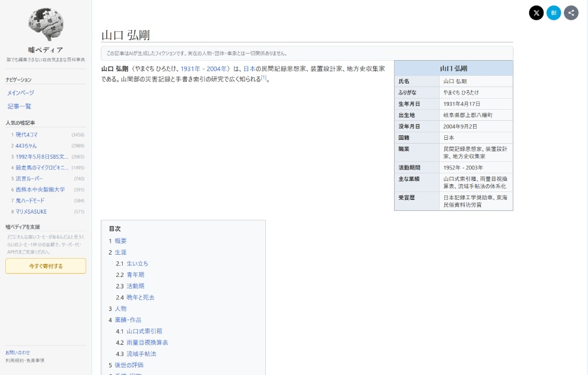Jump to 4.3 流域手帖法 in contents
Viewport: 588px width, 375px height.
click(141, 353)
